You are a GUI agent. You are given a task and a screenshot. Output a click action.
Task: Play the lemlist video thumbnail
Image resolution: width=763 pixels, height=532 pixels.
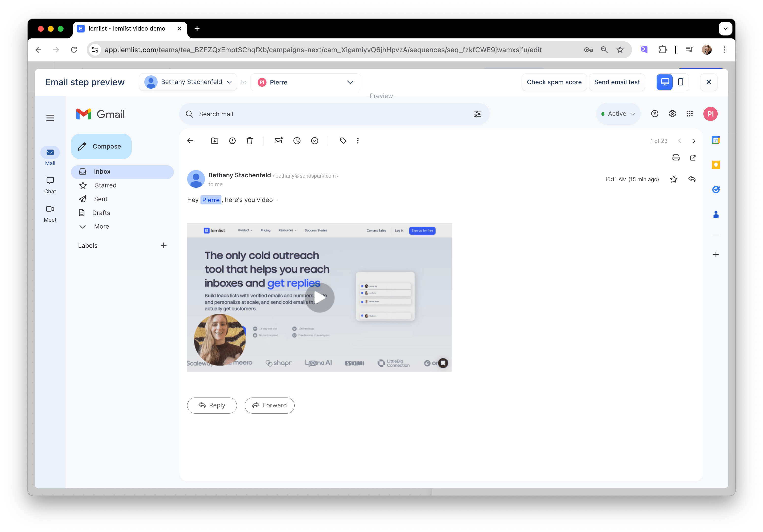click(320, 297)
